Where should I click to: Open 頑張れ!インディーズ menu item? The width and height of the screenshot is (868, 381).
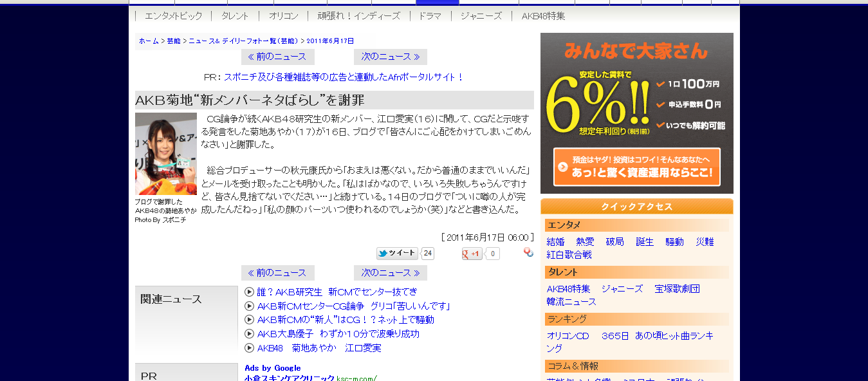pos(358,16)
